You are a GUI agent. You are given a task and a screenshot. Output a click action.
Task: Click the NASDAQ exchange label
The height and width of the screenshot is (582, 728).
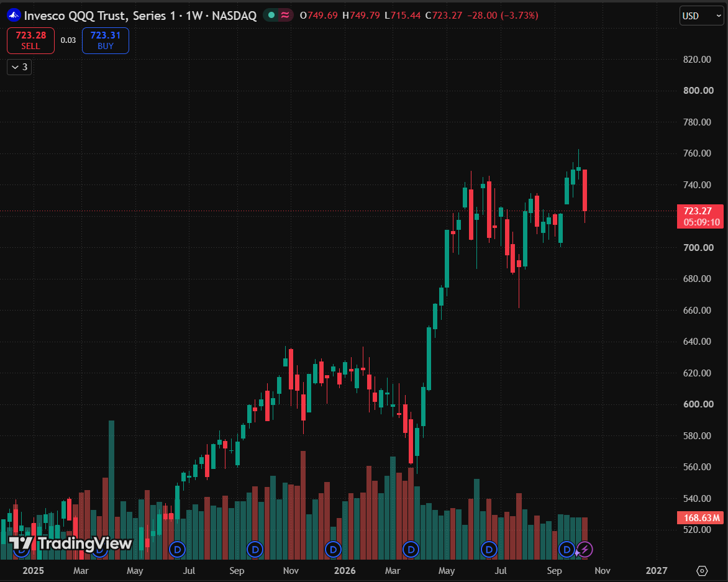[x=234, y=16]
